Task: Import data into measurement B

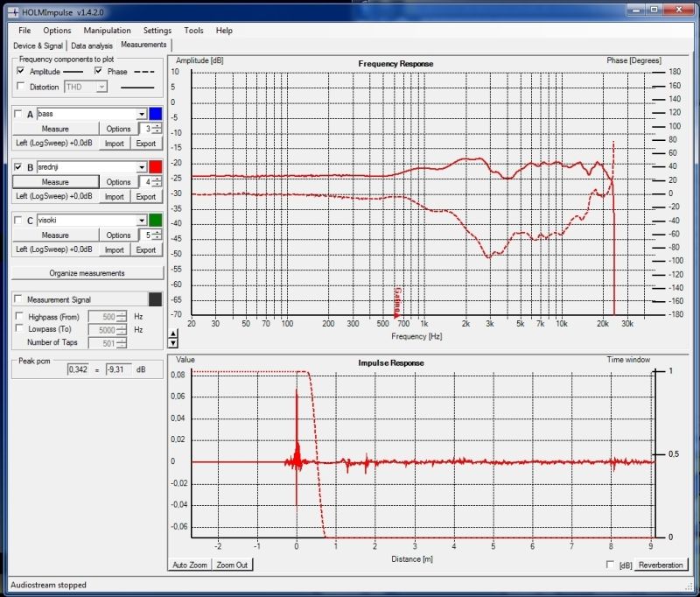Action: click(115, 196)
